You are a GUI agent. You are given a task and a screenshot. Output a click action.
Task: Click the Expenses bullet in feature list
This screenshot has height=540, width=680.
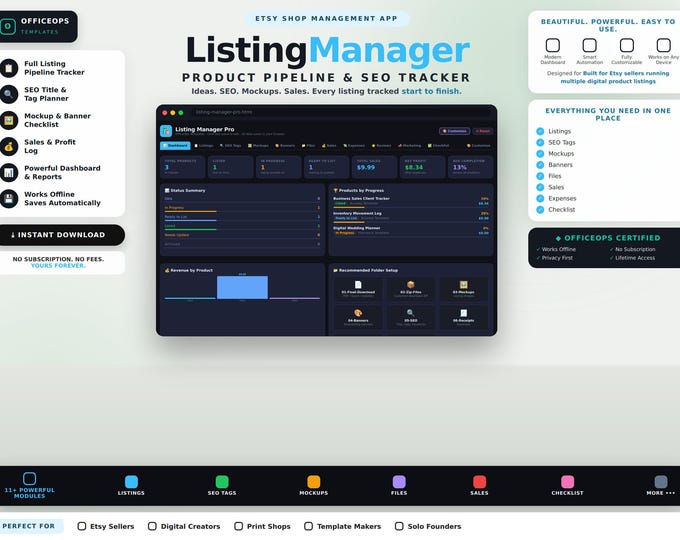point(540,198)
